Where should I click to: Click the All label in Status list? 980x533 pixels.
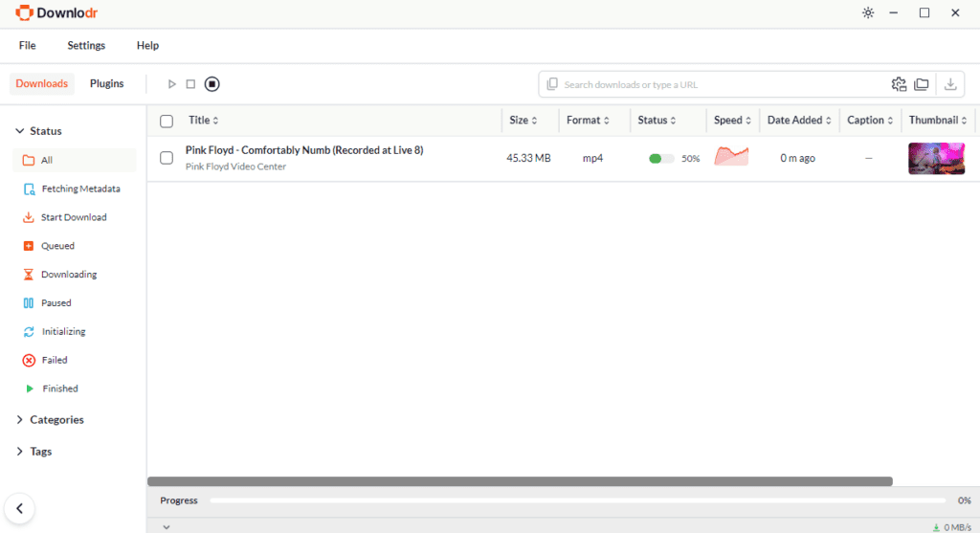click(x=47, y=160)
